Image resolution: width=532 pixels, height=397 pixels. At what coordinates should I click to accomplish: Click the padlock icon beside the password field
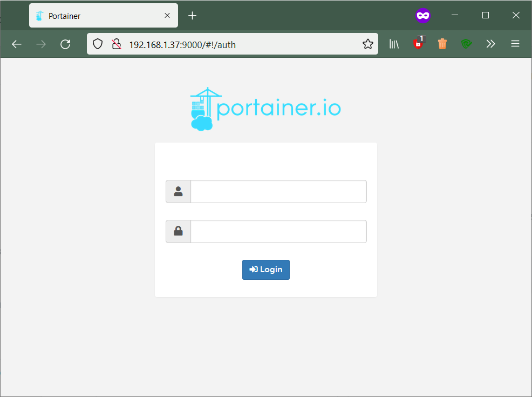[178, 231]
